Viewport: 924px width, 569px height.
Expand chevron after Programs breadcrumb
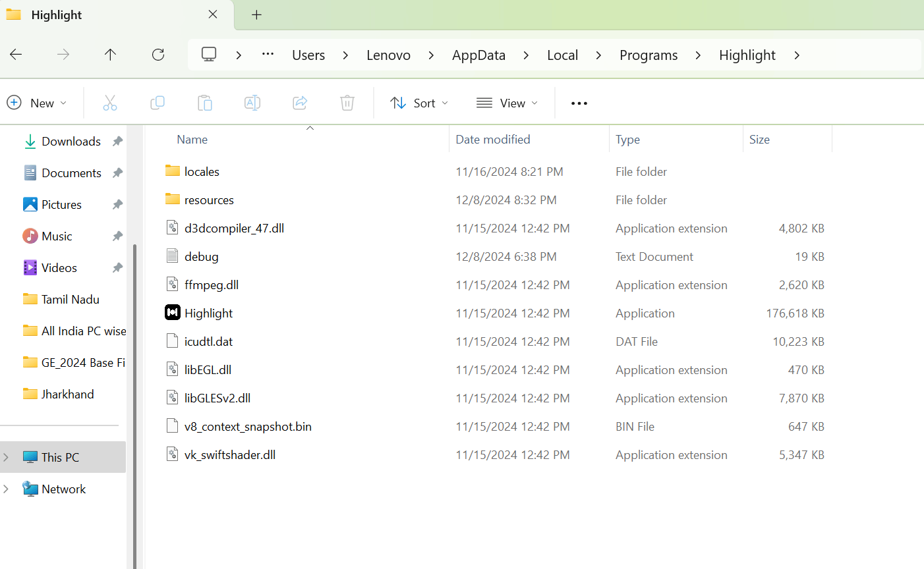point(698,55)
